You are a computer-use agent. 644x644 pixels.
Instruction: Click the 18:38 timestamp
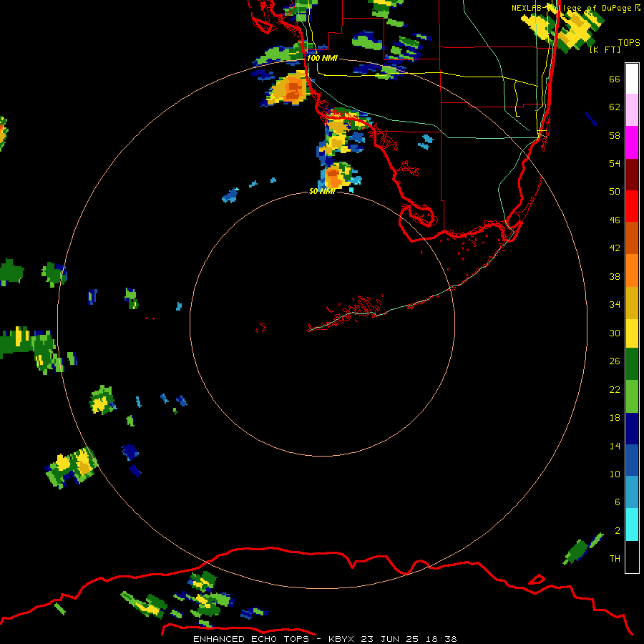(441, 639)
